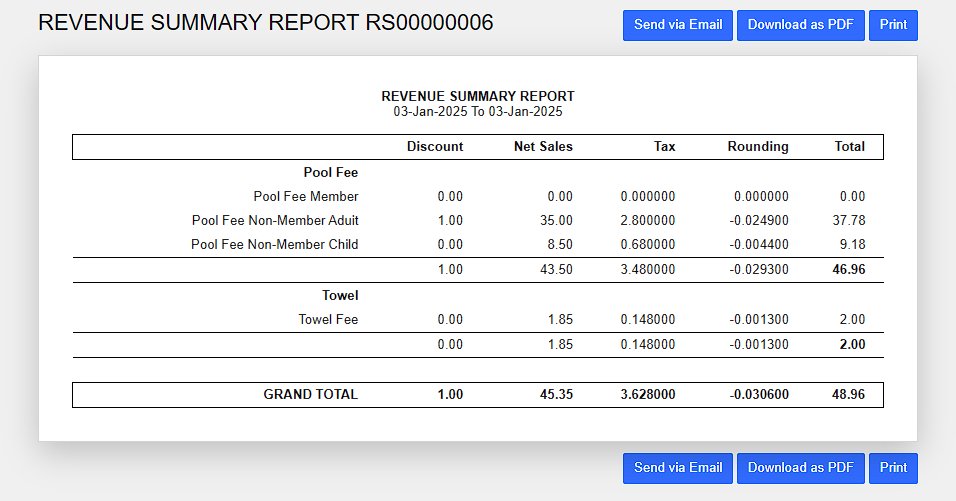Click the page title Revenue Summary Report RS00000006

tap(265, 23)
